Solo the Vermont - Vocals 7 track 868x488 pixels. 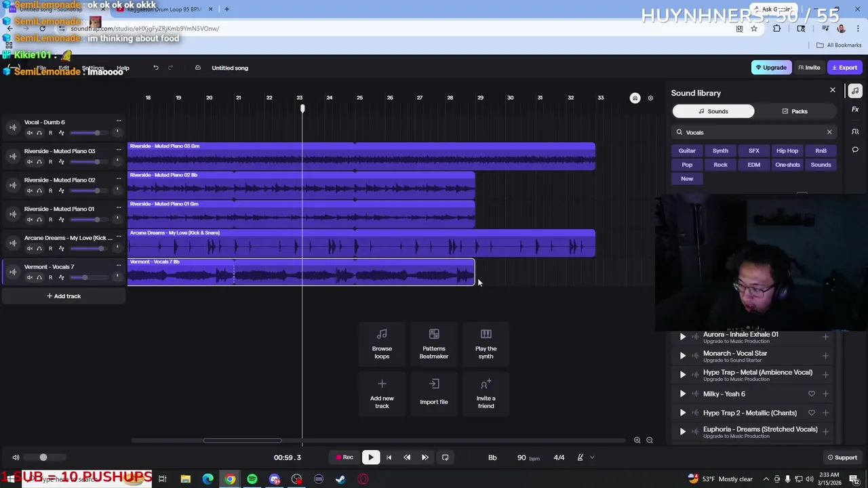coord(39,278)
